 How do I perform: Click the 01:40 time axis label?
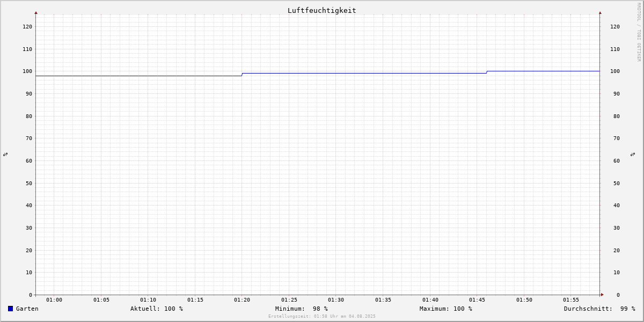click(430, 300)
